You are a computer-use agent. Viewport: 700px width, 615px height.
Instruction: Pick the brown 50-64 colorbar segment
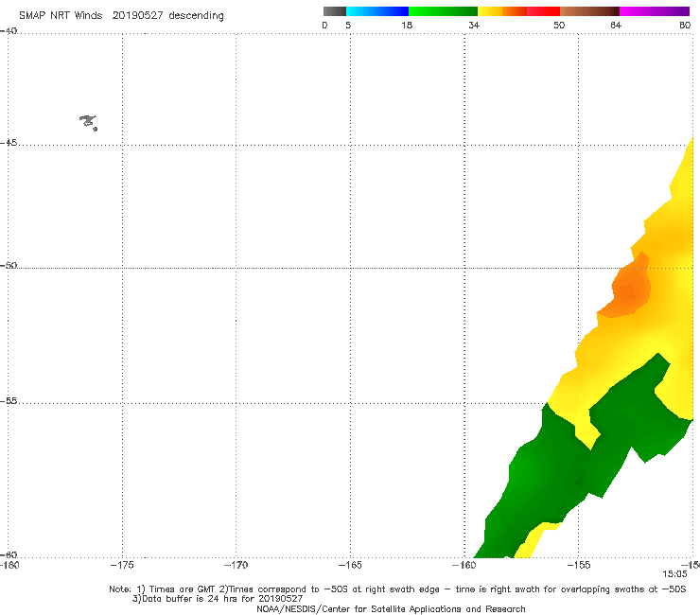click(x=589, y=11)
